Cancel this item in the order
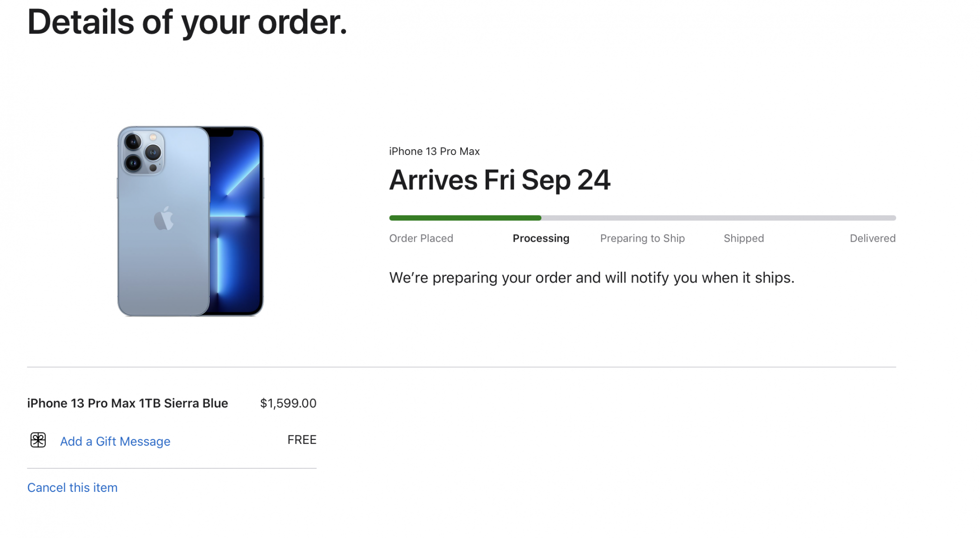 73,487
